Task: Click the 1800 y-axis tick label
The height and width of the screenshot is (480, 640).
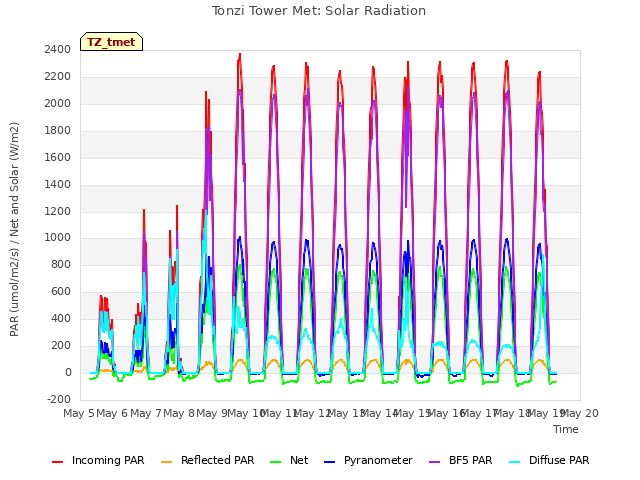Action: [x=58, y=130]
